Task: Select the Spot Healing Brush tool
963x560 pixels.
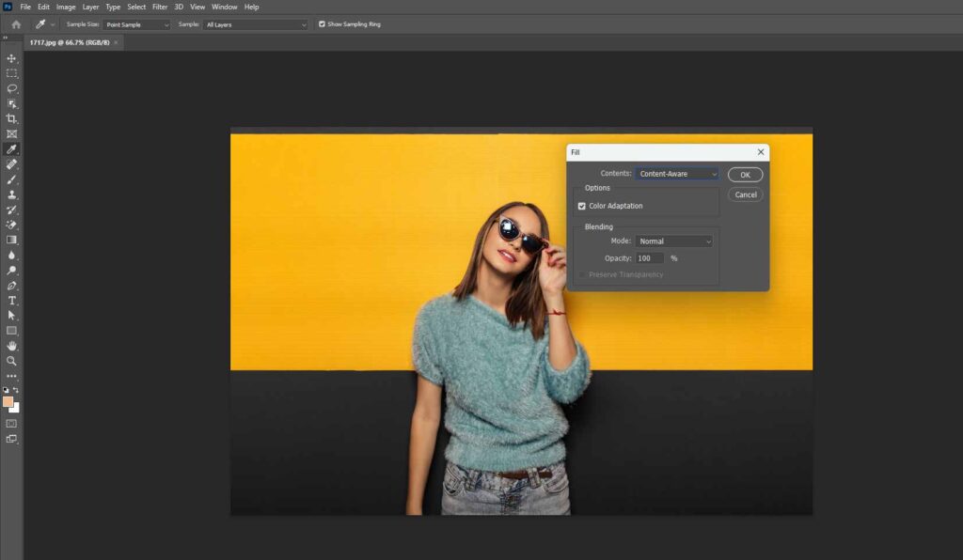Action: pyautogui.click(x=11, y=163)
